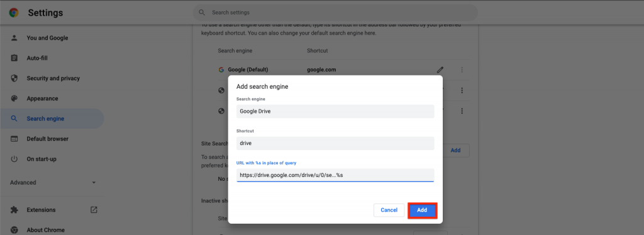Click the Search engine column header
The image size is (644, 235).
coord(235,50)
